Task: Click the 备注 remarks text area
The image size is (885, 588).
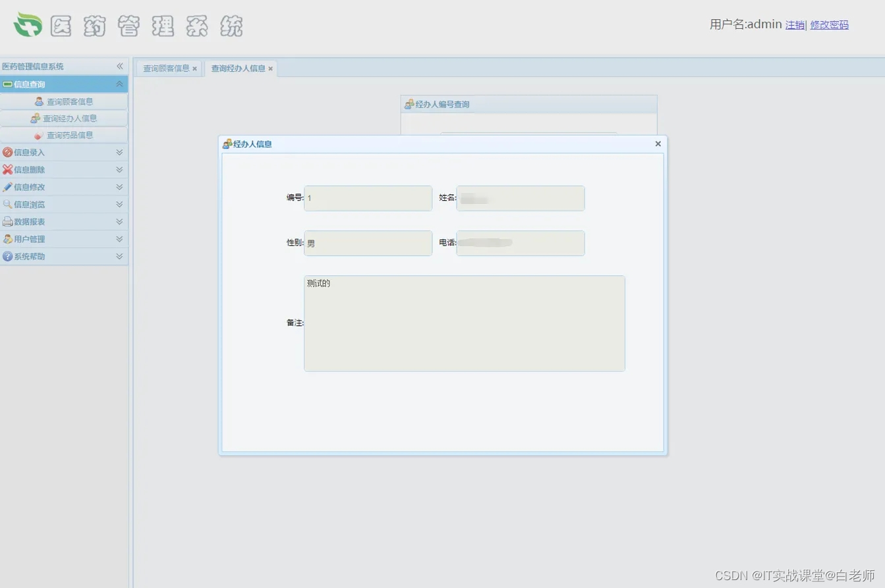Action: 464,323
